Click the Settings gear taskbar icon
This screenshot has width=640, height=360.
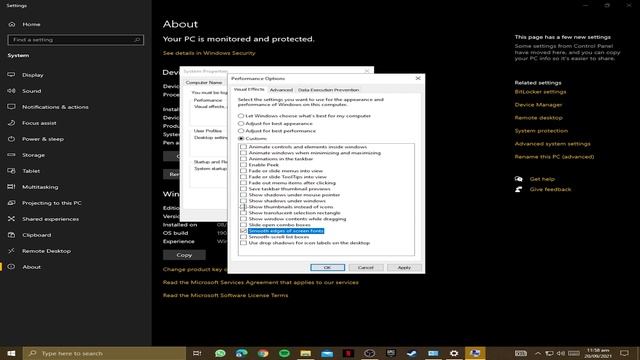(454, 353)
